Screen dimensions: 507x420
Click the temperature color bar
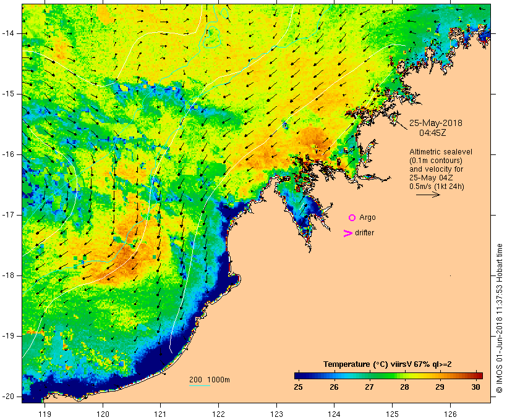388,376
